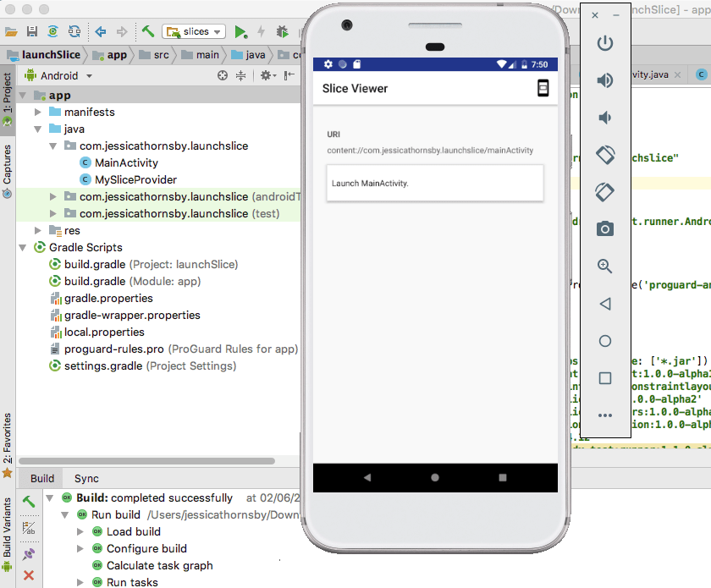Viewport: 711px width, 588px height.
Task: Open file with the folder toolbar icon
Action: 11,32
